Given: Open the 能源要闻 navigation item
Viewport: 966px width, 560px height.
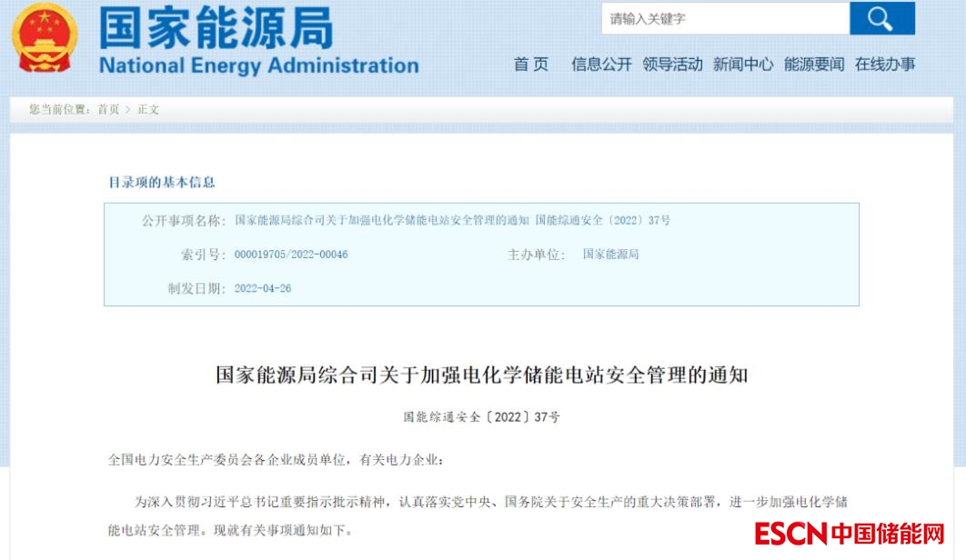Looking at the screenshot, I should (x=814, y=64).
